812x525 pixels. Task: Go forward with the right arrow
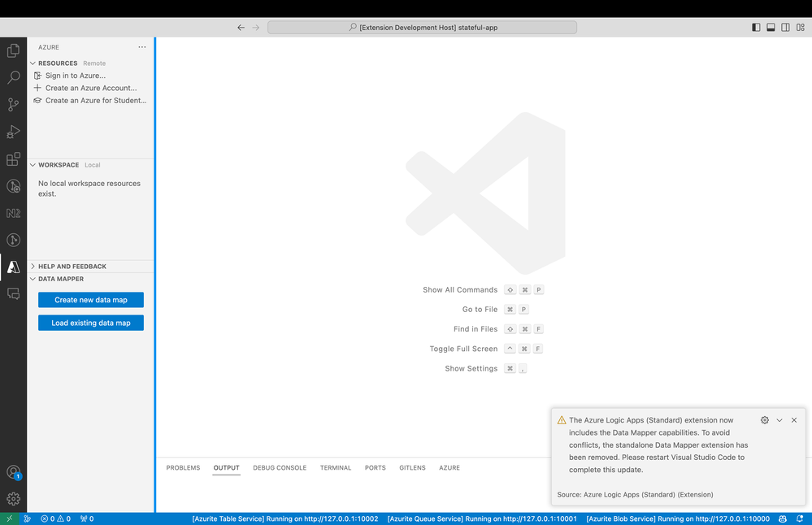[256, 28]
